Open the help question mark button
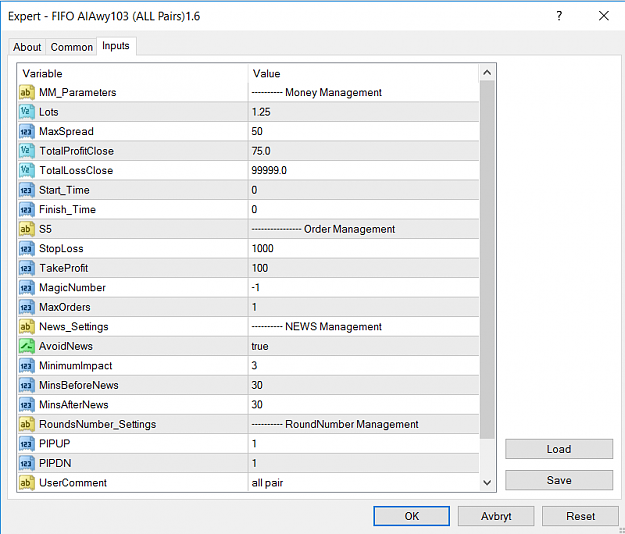The image size is (625, 534). (559, 16)
